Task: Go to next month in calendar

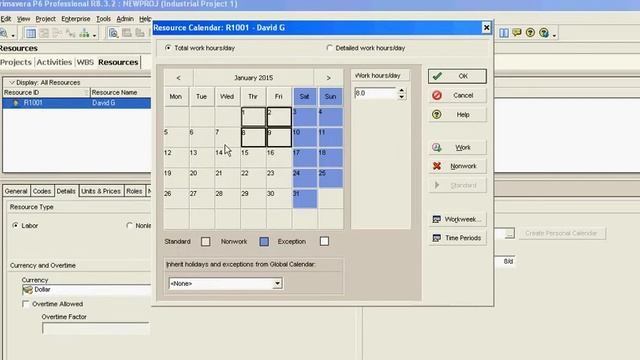Action: click(328, 78)
